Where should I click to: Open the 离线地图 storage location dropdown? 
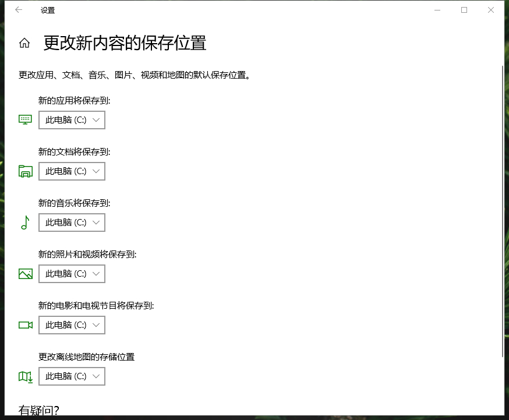(72, 376)
